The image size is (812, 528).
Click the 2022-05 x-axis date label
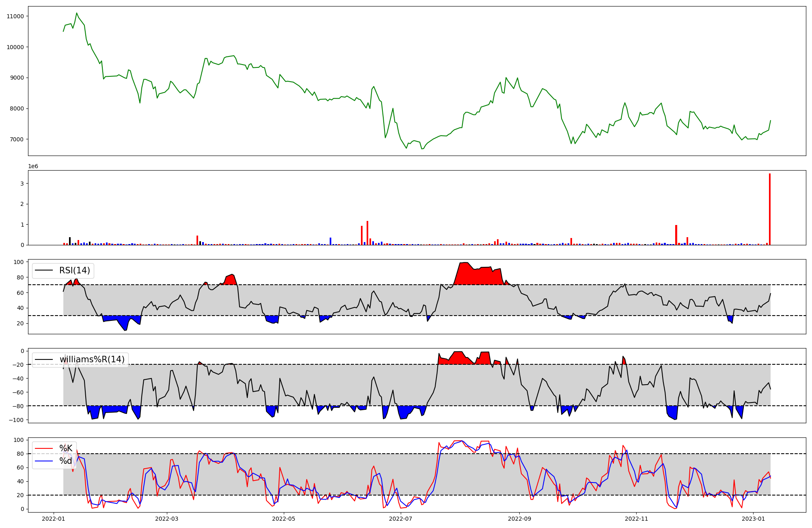pyautogui.click(x=284, y=519)
